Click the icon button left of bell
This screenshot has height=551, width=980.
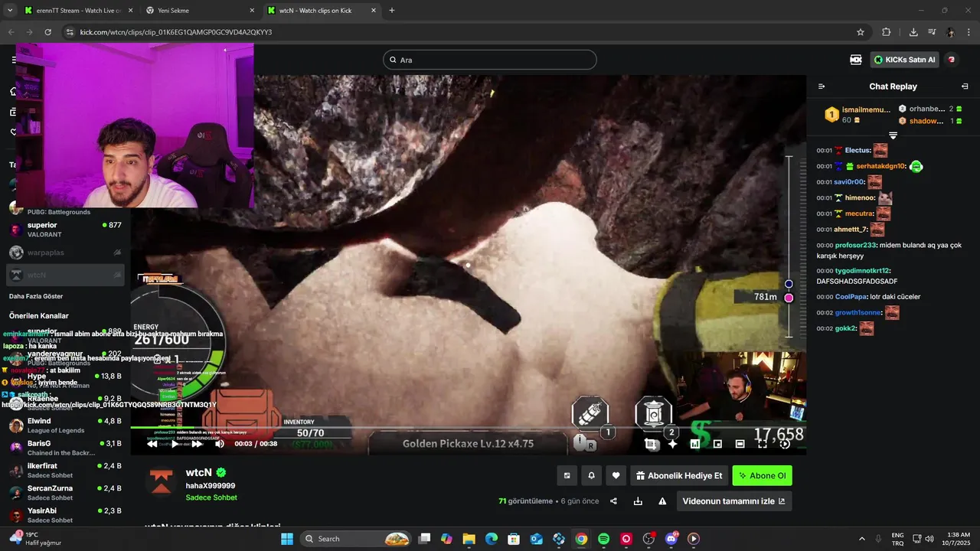tap(567, 475)
